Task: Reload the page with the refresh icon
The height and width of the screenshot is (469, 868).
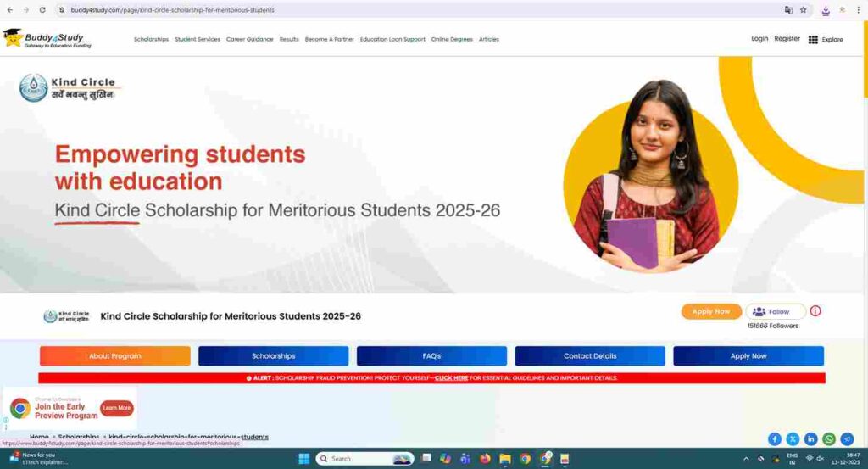Action: coord(42,10)
